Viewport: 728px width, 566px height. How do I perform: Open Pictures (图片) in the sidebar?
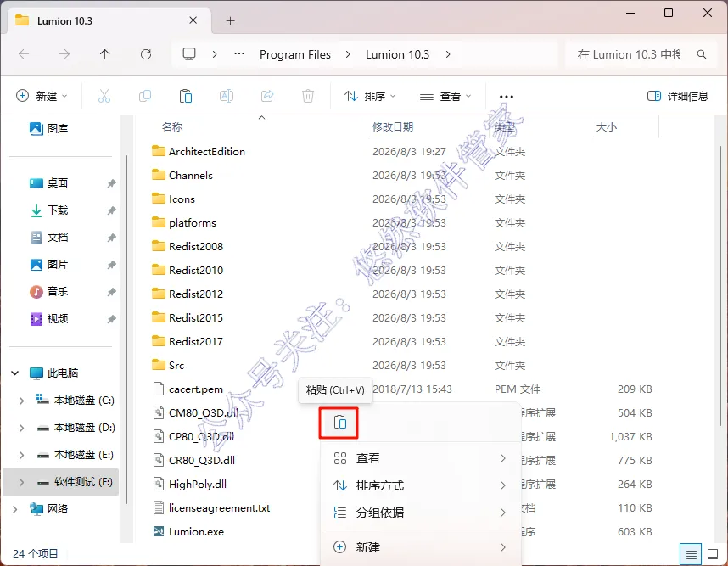click(x=48, y=264)
